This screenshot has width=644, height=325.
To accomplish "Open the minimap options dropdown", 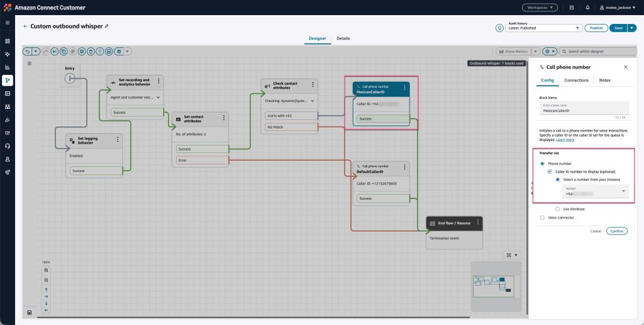I will pos(516,255).
